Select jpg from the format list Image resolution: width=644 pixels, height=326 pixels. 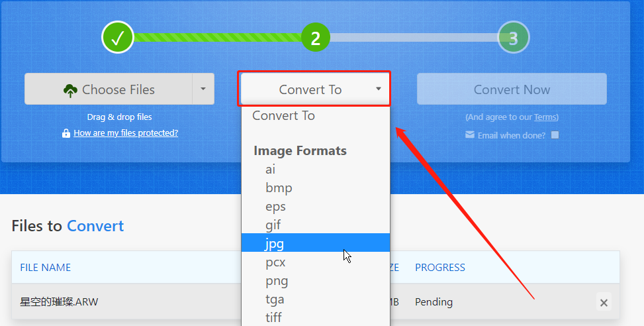316,243
